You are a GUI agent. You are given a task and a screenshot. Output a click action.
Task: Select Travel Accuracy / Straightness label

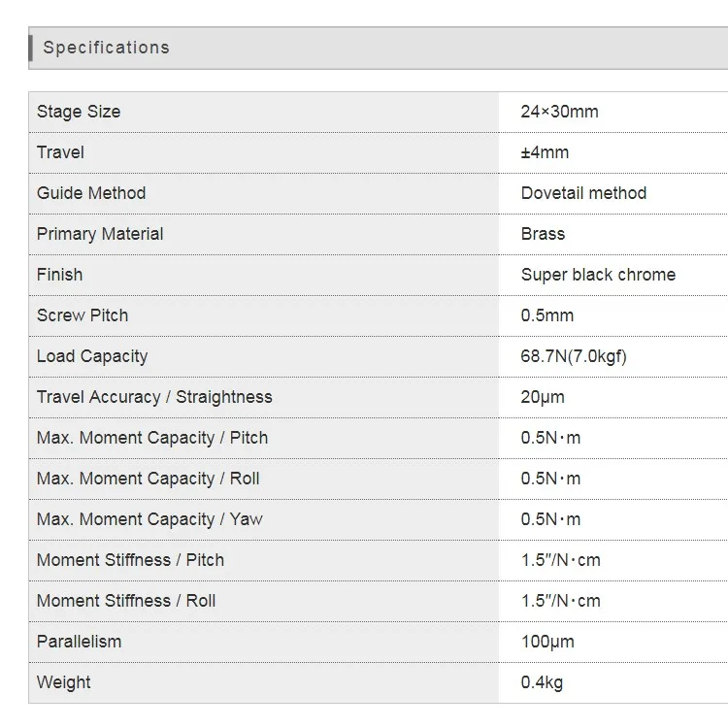154,397
